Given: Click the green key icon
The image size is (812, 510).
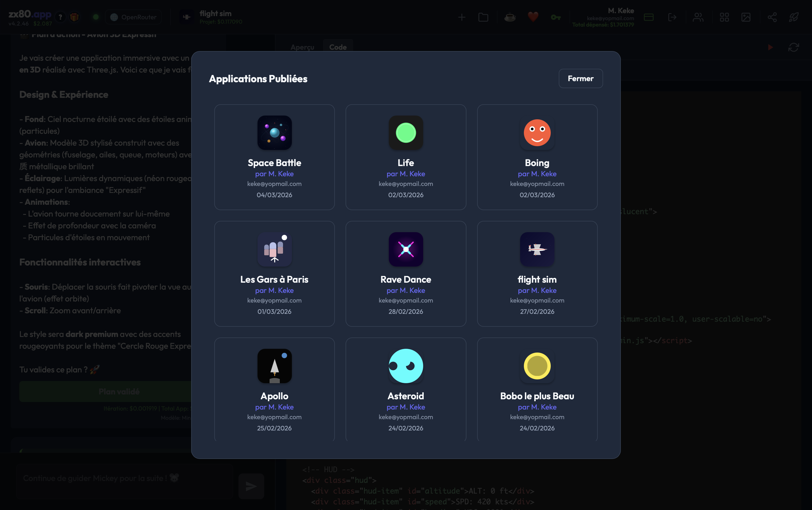Looking at the screenshot, I should click(556, 17).
